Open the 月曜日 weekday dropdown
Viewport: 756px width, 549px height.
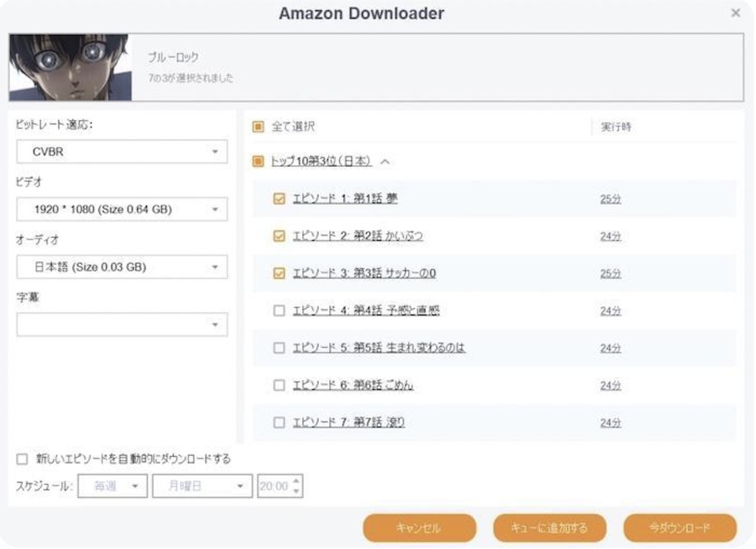[x=202, y=486]
